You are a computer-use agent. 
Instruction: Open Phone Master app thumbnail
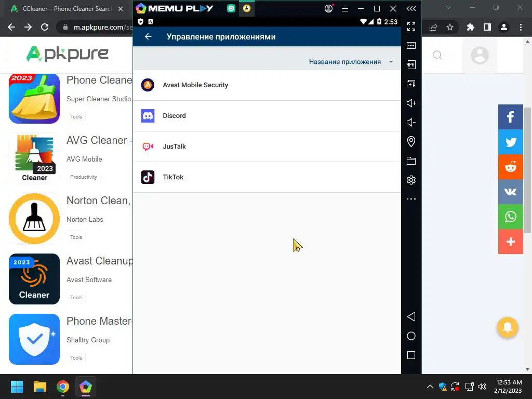pyautogui.click(x=34, y=339)
